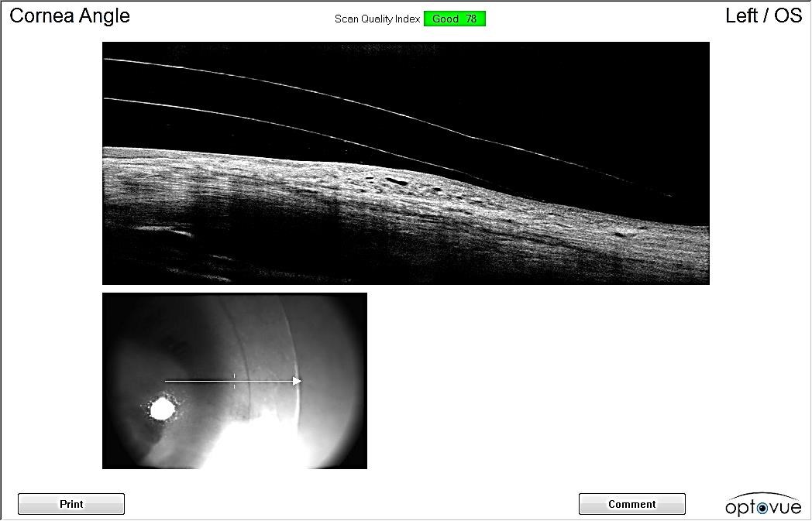Screen dimensions: 812x521
Task: Click the Left / OS eye label
Action: click(x=763, y=15)
